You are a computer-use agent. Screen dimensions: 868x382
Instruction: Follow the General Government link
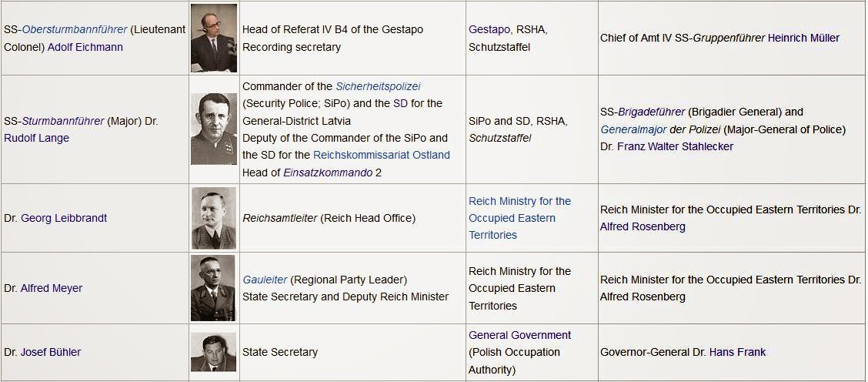click(x=519, y=335)
